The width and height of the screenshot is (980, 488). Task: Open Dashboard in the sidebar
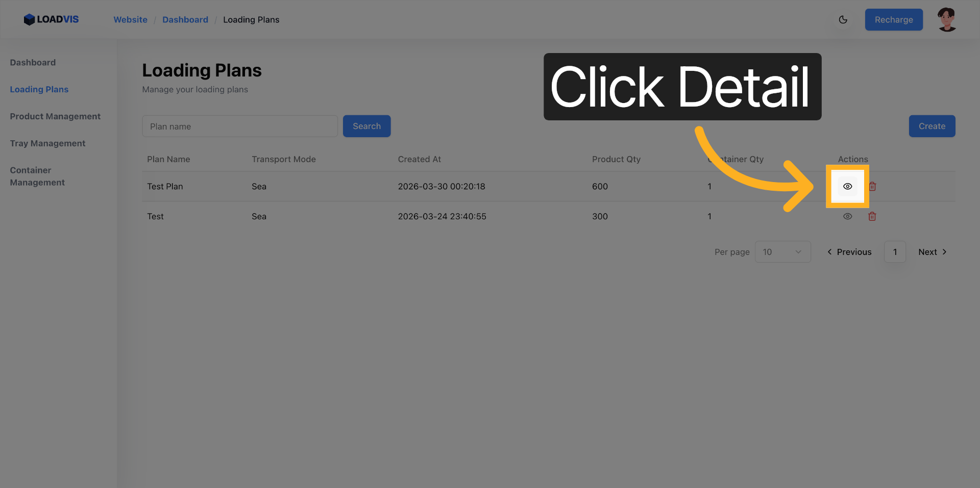(x=33, y=63)
